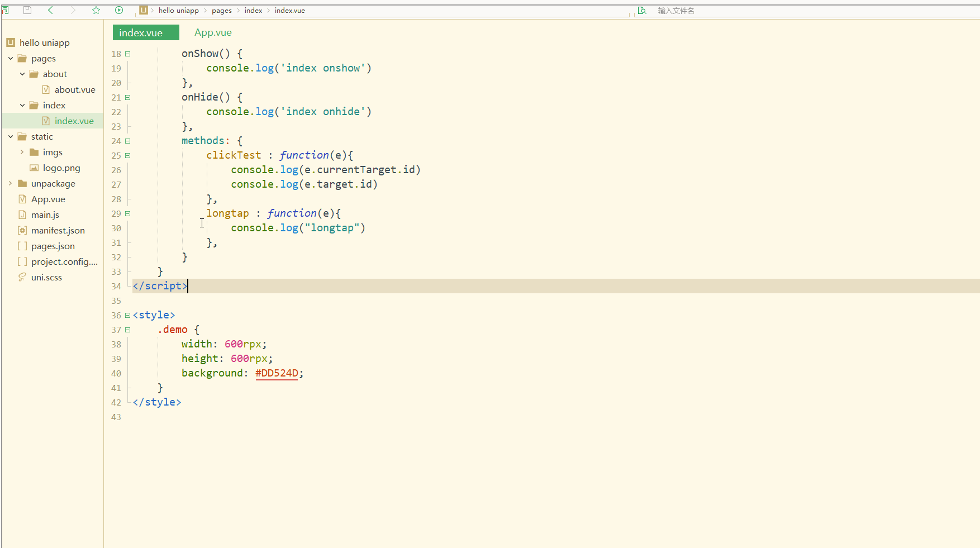
Task: Click the file search icon
Action: point(642,11)
